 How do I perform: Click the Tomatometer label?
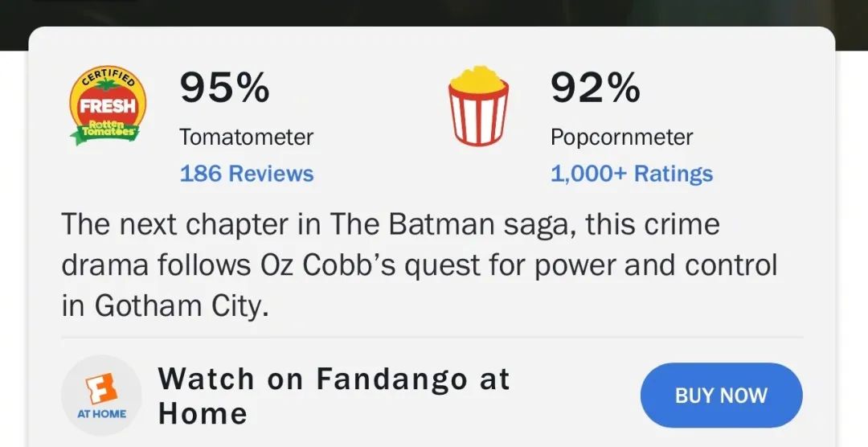[x=247, y=137]
